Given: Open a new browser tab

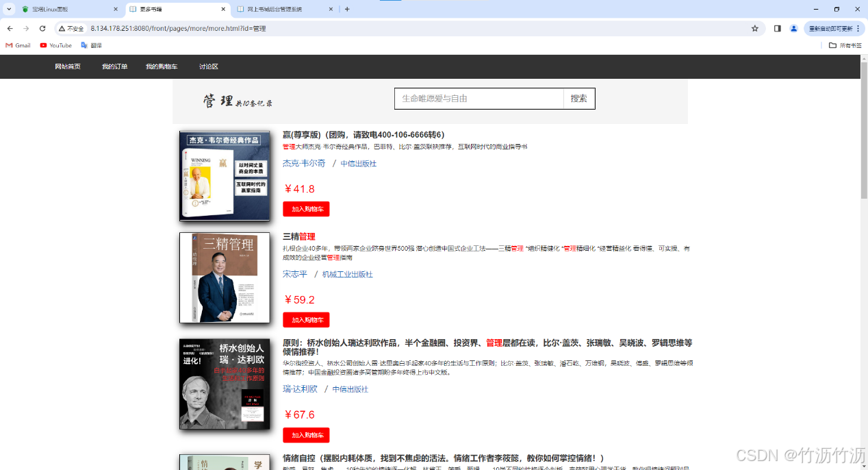Looking at the screenshot, I should coord(347,9).
